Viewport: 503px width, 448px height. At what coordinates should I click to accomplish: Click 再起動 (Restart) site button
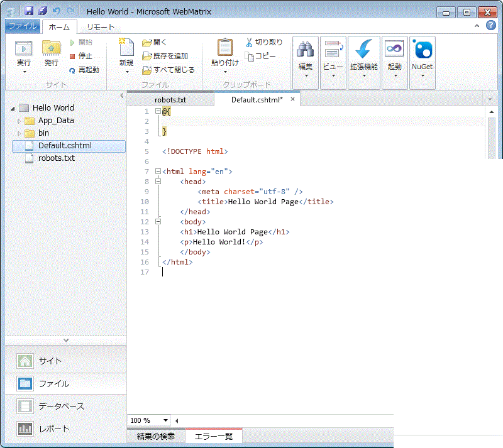(x=84, y=70)
